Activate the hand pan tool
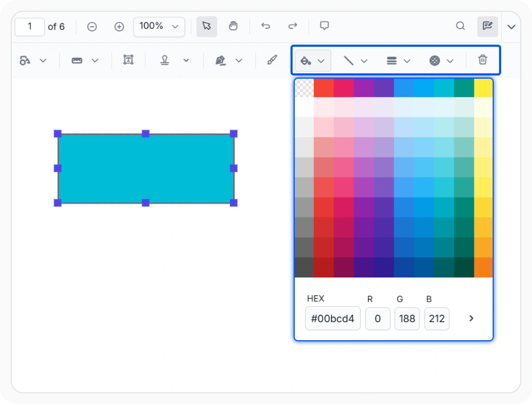Image resolution: width=532 pixels, height=404 pixels. (233, 26)
